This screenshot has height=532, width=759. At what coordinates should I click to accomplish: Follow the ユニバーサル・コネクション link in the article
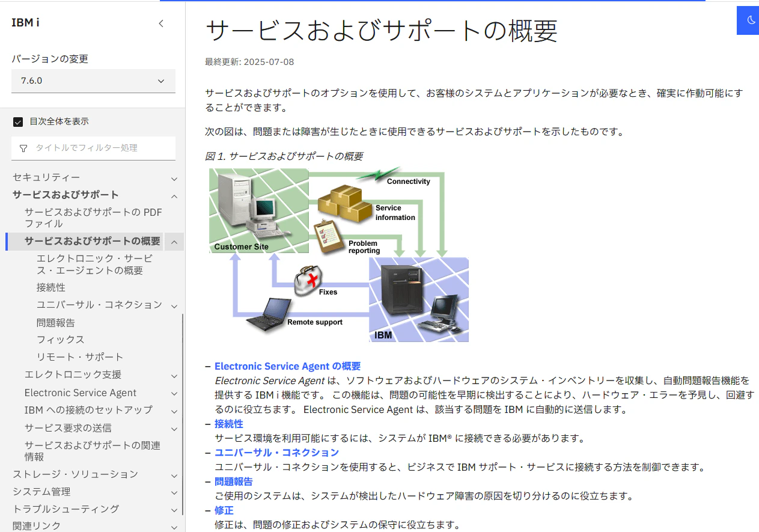(x=277, y=453)
